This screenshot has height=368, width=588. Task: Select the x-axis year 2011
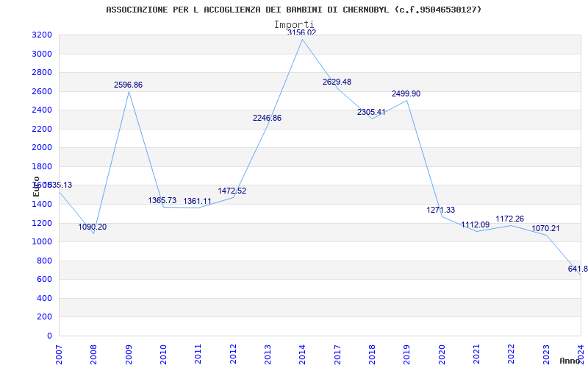[198, 355]
